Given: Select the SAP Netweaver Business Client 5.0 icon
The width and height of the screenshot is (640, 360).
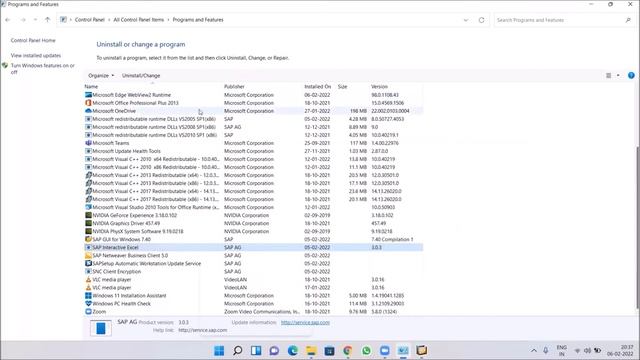Looking at the screenshot, I should coord(88,255).
